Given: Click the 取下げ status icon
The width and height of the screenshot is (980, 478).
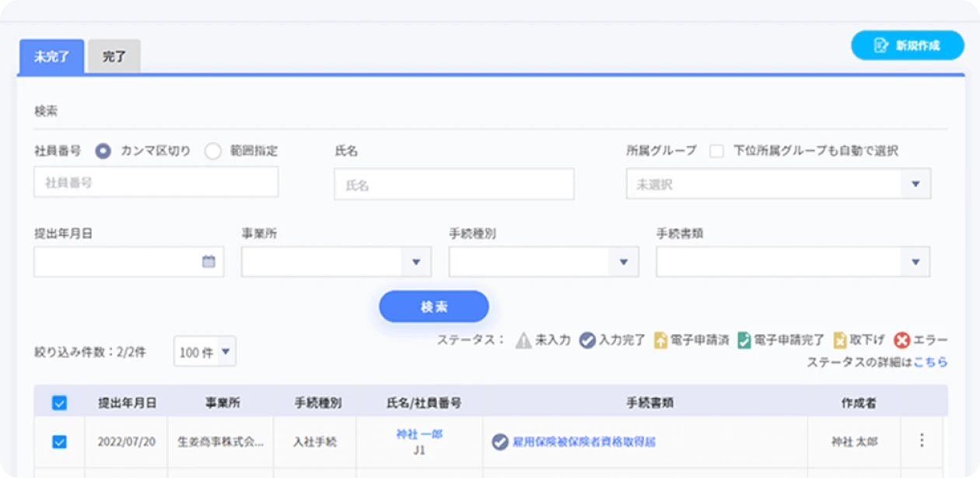Looking at the screenshot, I should [840, 340].
